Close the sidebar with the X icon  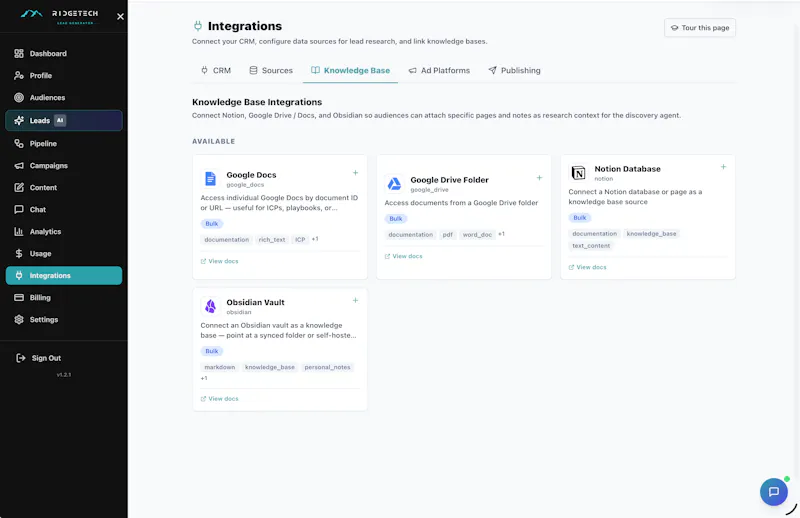click(x=120, y=16)
